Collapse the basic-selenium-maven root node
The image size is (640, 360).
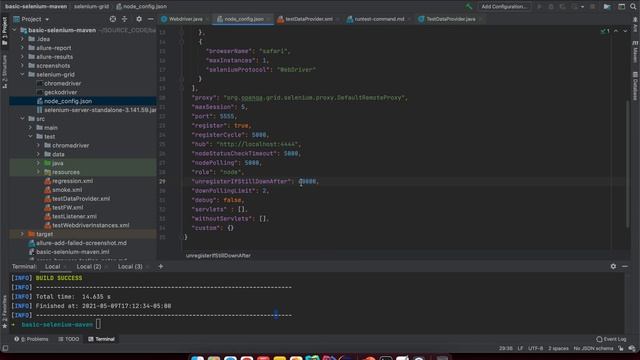click(x=15, y=30)
